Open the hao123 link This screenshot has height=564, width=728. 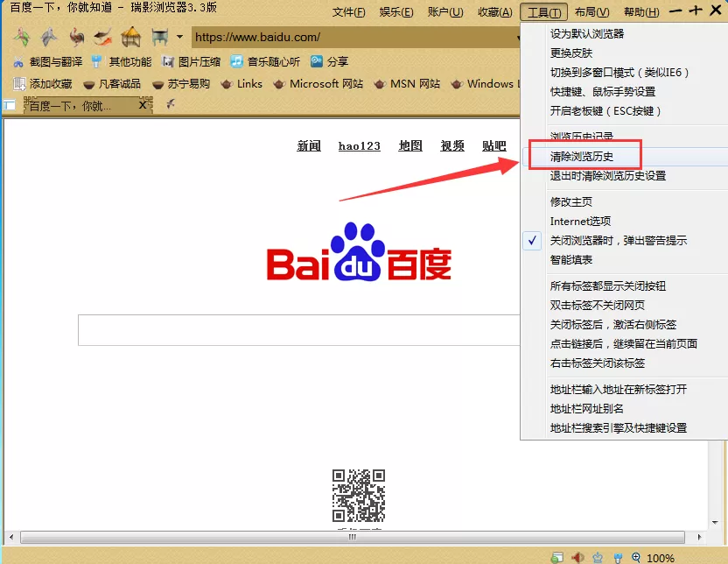click(x=360, y=146)
